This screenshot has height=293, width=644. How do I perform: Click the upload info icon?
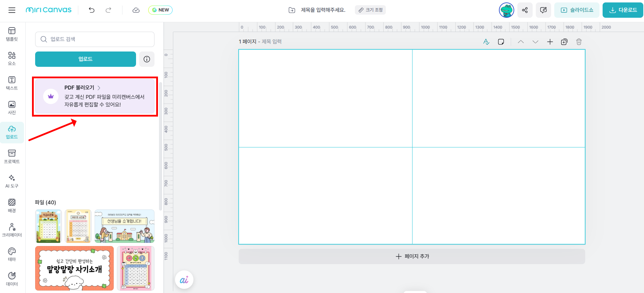[147, 59]
